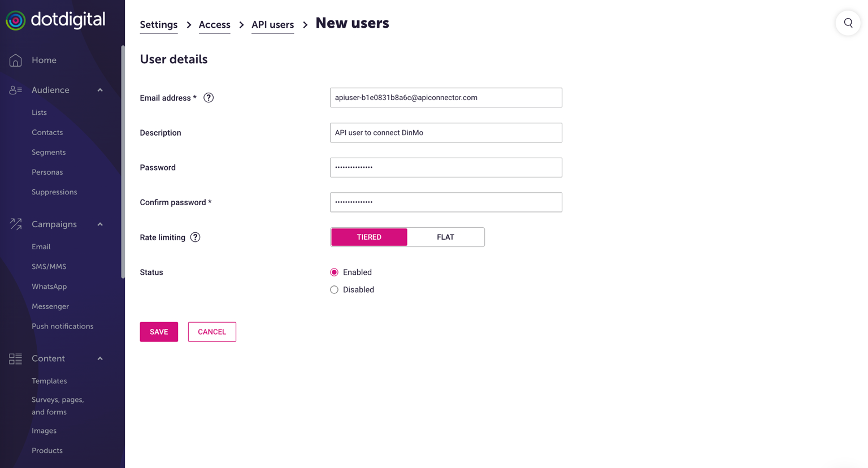
Task: Open Templates in the sidebar
Action: tap(49, 381)
